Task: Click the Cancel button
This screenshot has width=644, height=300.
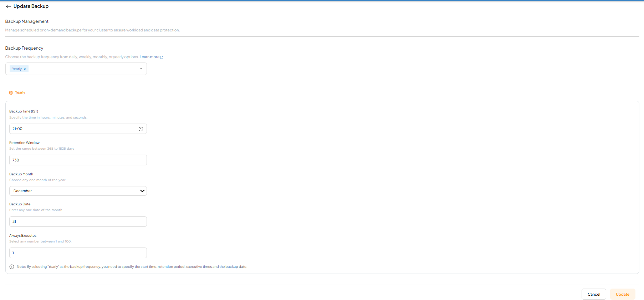Action: click(x=594, y=294)
